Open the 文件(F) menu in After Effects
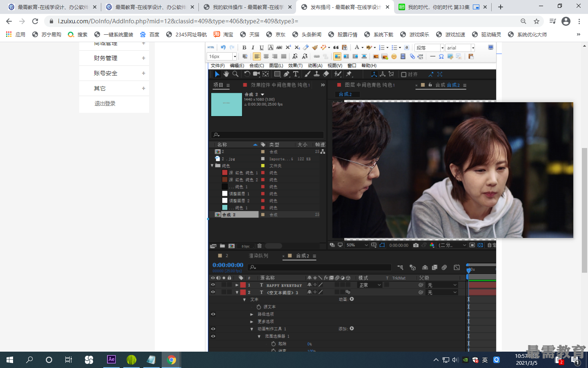The image size is (588, 368). pyautogui.click(x=218, y=65)
